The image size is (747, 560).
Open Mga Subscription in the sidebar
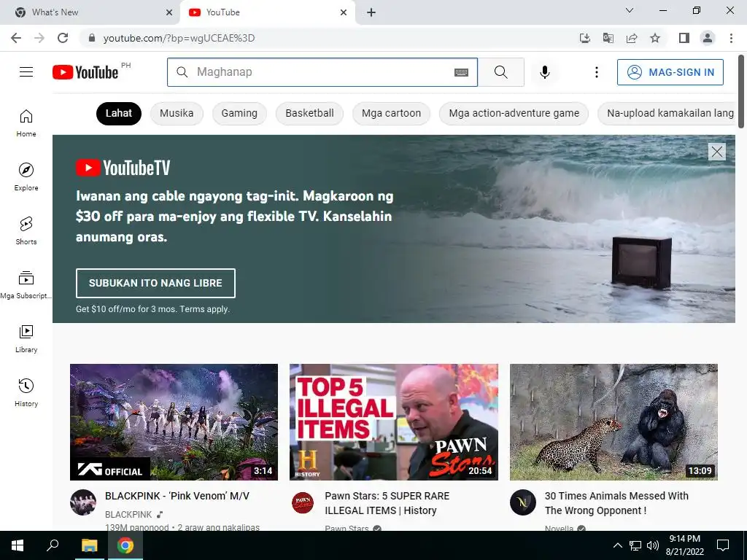(26, 285)
